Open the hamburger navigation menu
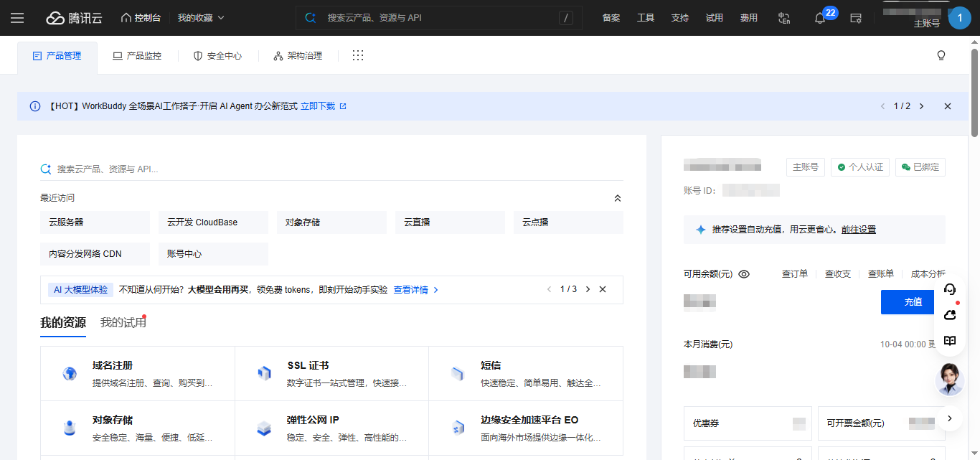Screen dimensions: 980x460 [x=17, y=18]
